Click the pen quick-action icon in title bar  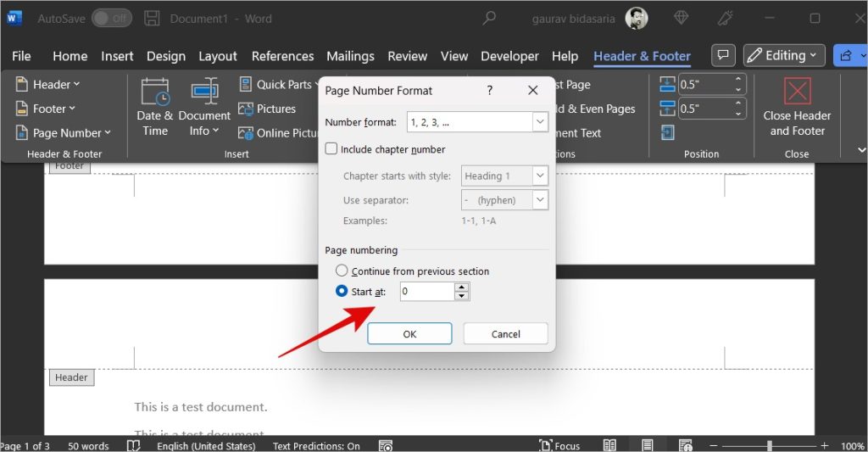pos(725,19)
